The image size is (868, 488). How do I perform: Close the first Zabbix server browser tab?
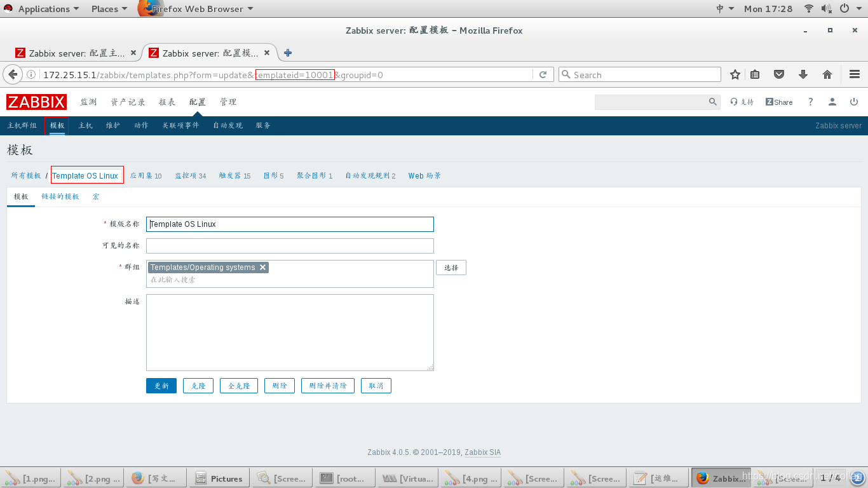coord(133,53)
